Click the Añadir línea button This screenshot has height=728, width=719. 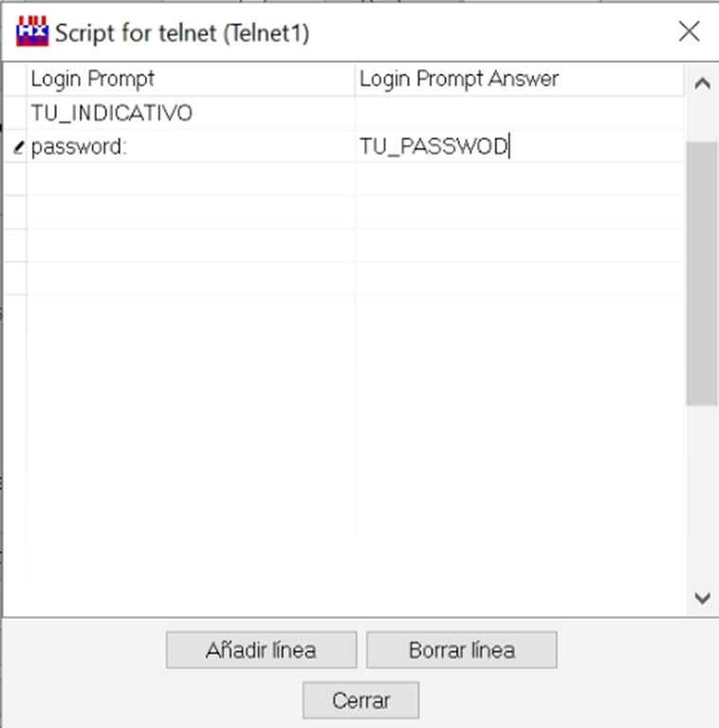pos(262,649)
